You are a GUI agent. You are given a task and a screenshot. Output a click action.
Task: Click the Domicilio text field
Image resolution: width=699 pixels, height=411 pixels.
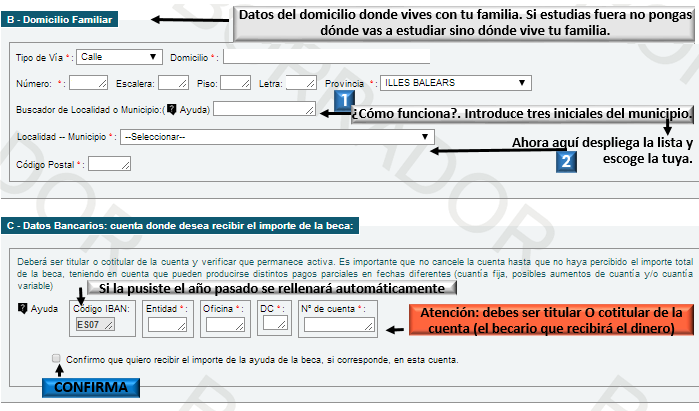(326, 57)
